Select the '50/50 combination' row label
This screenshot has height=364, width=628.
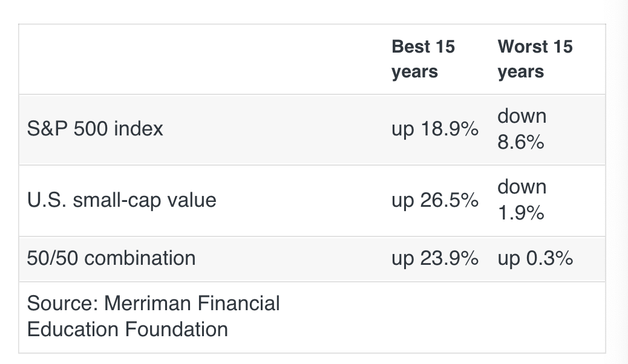click(111, 258)
